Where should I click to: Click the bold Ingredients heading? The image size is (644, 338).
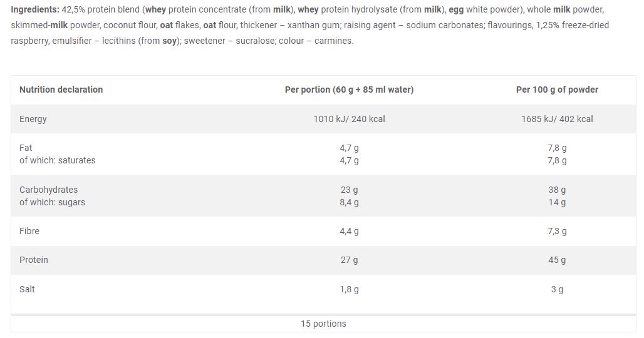pos(35,9)
